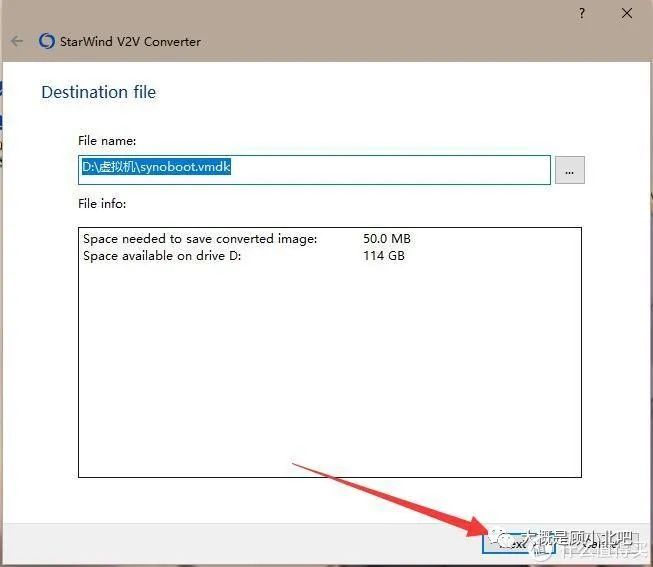Close the StarWind V2V Converter window
The width and height of the screenshot is (653, 567).
click(x=627, y=13)
